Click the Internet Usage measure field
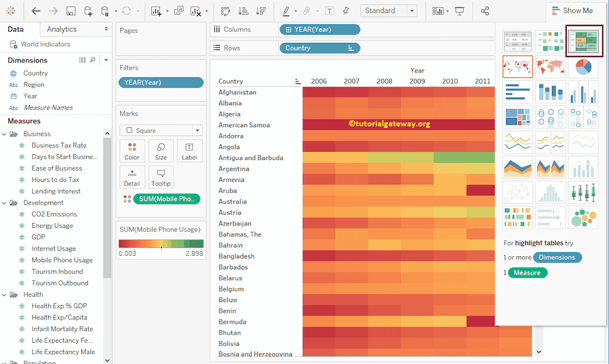The width and height of the screenshot is (609, 364). 54,249
